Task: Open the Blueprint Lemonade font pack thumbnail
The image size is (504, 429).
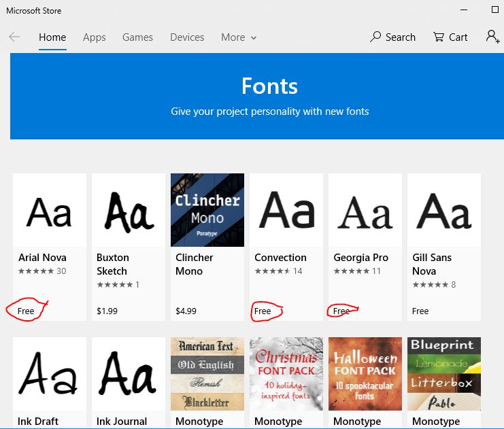Action: 444,374
